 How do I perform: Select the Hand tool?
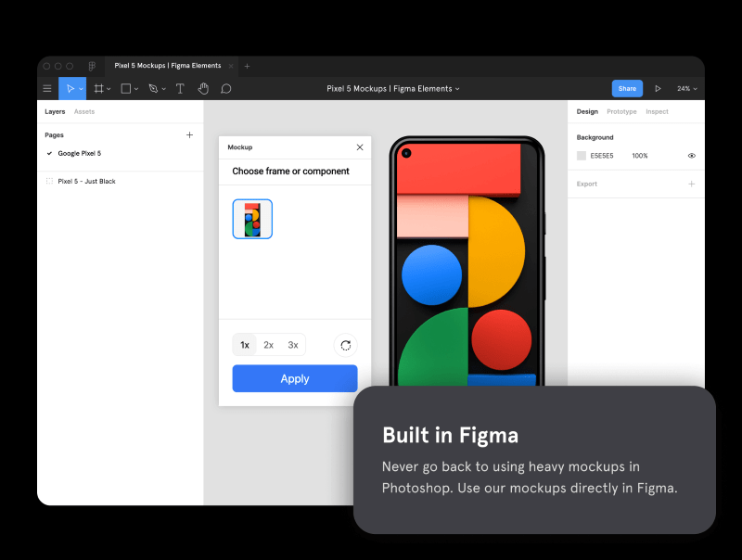203,89
